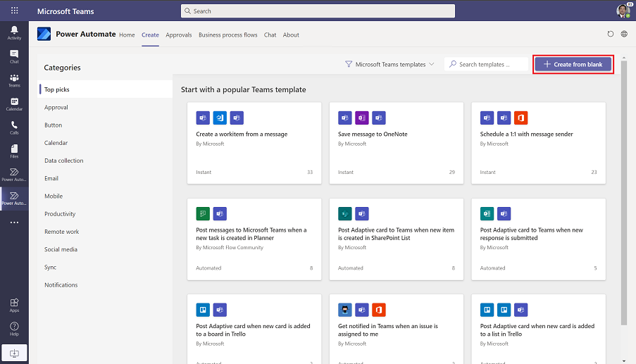636x364 pixels.
Task: Go to the Home tab
Action: 127,35
